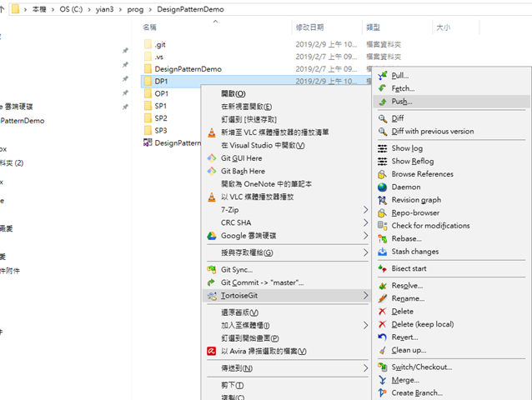The height and width of the screenshot is (400, 532).
Task: Click the Check for modifications icon
Action: pyautogui.click(x=383, y=226)
